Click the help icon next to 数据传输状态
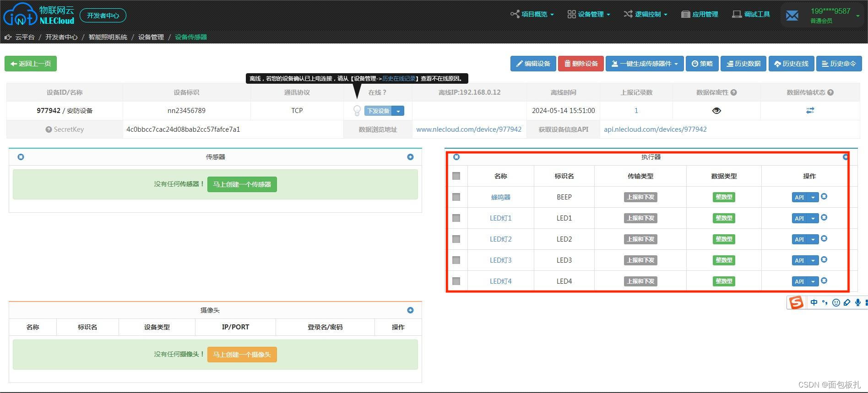The height and width of the screenshot is (393, 868). 830,92
